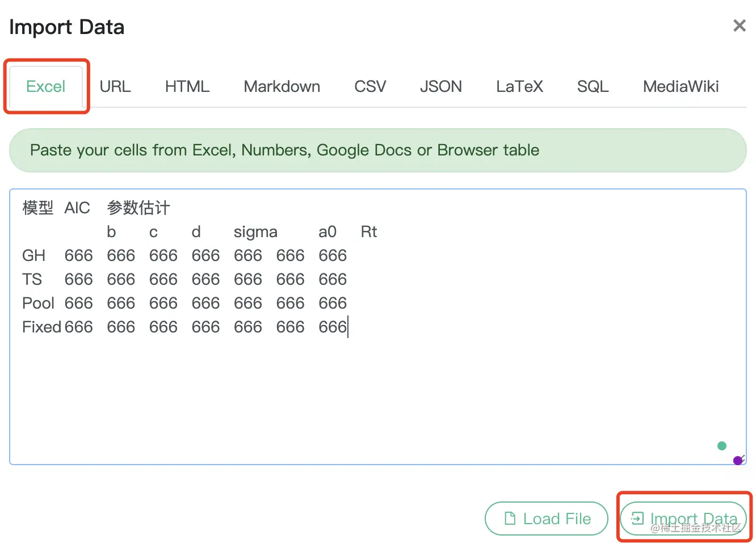This screenshot has height=548, width=756.
Task: Click the Import Data button
Action: 683,518
